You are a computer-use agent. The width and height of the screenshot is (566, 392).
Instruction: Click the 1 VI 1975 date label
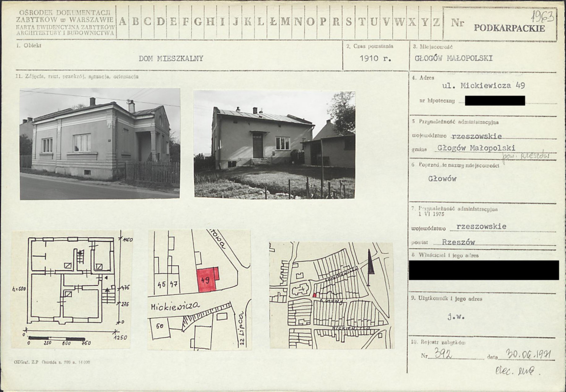click(431, 214)
